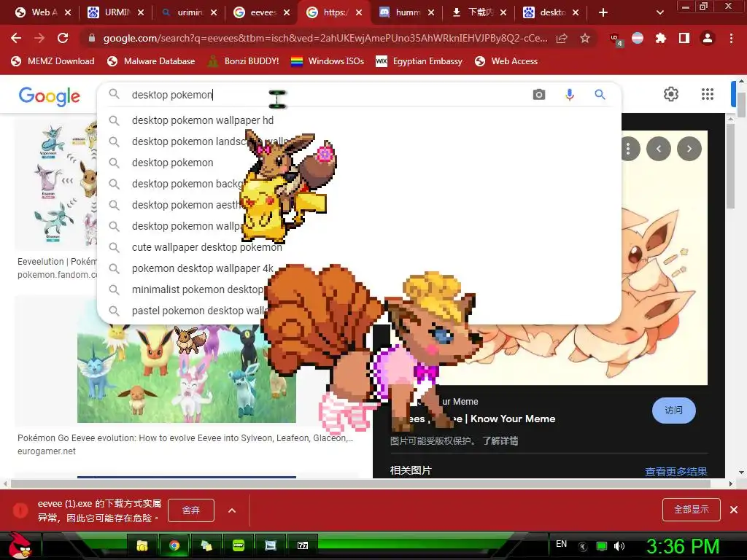Click the blue 访问 visit button
Viewport: 747px width, 560px height.
point(673,411)
